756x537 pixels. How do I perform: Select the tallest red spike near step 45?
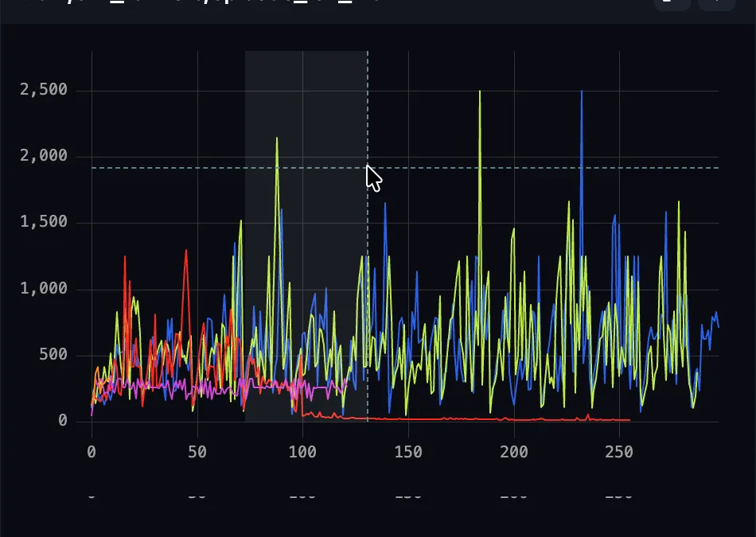[186, 251]
